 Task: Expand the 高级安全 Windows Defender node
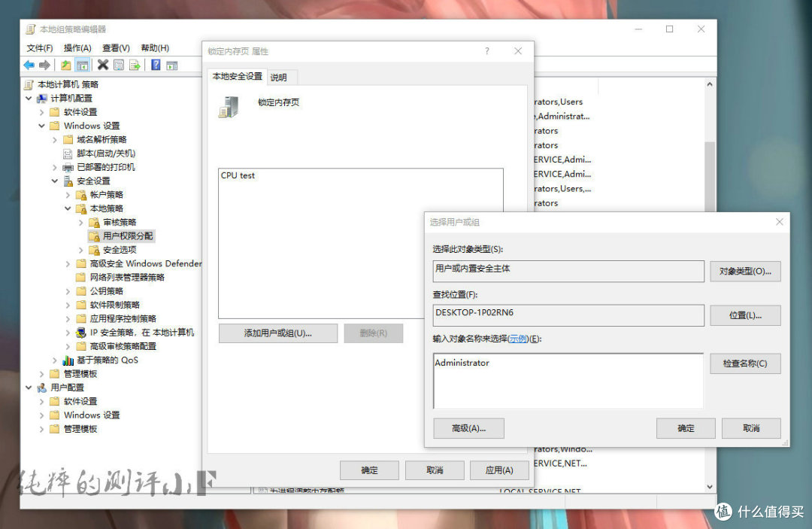click(68, 263)
